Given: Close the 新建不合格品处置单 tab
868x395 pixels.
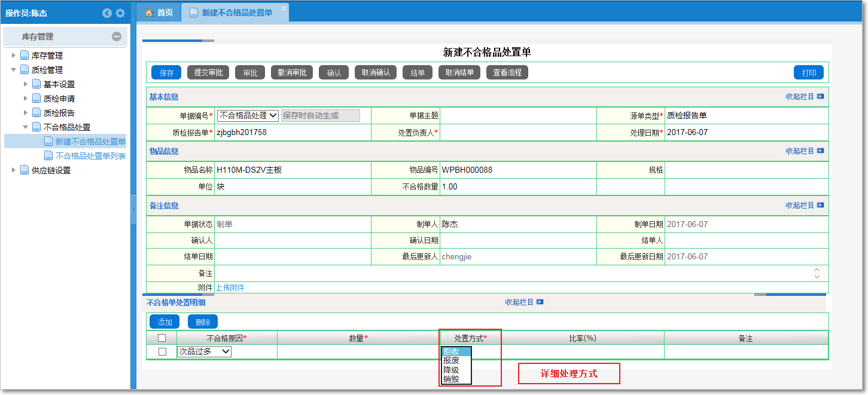Looking at the screenshot, I should pos(284,8).
